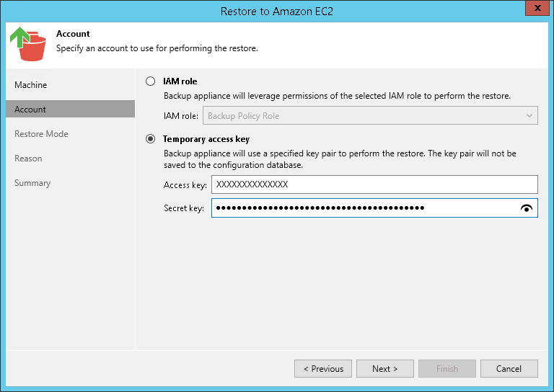554x392 pixels.
Task: Go to the Machine step
Action: point(31,85)
